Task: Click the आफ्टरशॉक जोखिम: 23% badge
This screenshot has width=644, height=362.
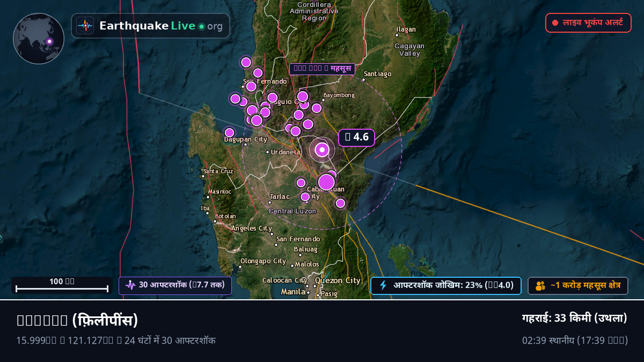Action: [445, 285]
